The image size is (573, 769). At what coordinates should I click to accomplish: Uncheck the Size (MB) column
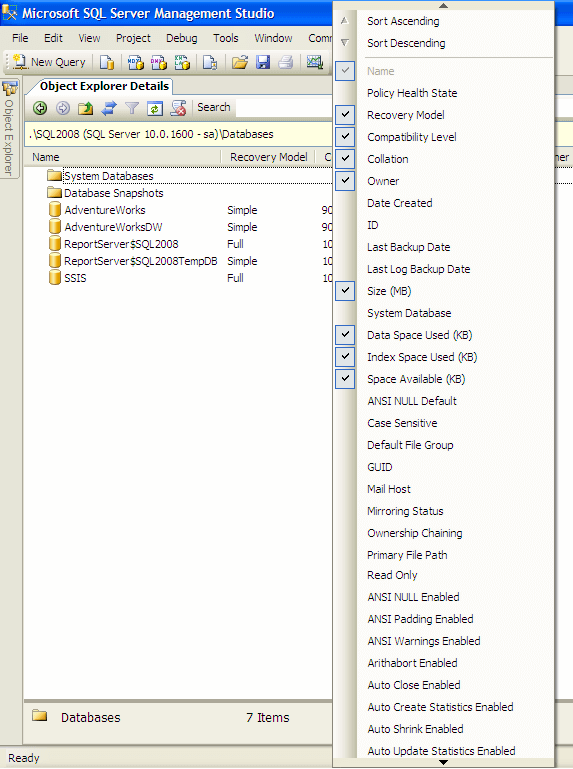coord(345,291)
